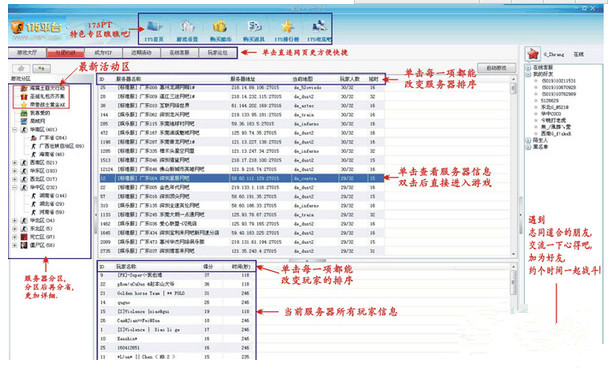Image resolution: width=611 pixels, height=369 pixels.
Task: Expand the 西南区 tree node
Action: (15, 162)
